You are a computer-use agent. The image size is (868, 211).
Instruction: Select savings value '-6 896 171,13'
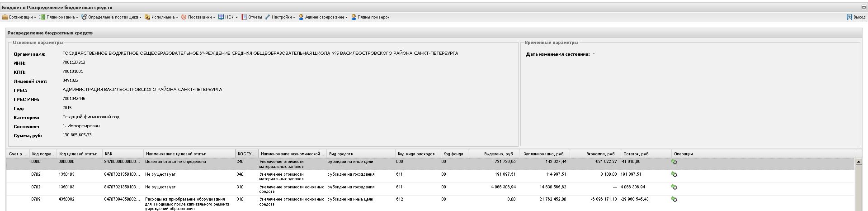604,199
